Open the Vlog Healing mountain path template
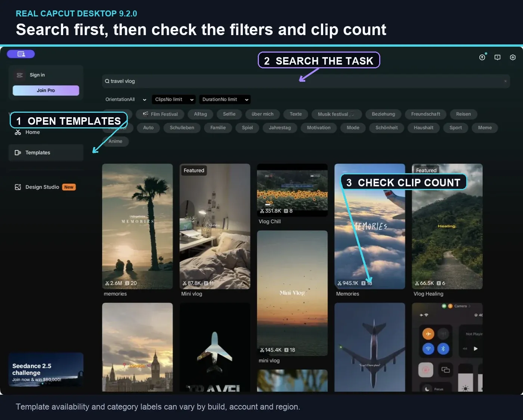The width and height of the screenshot is (523, 420). [447, 226]
